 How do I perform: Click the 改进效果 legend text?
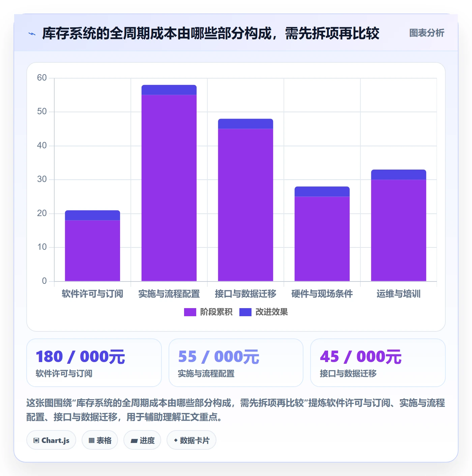(x=272, y=312)
